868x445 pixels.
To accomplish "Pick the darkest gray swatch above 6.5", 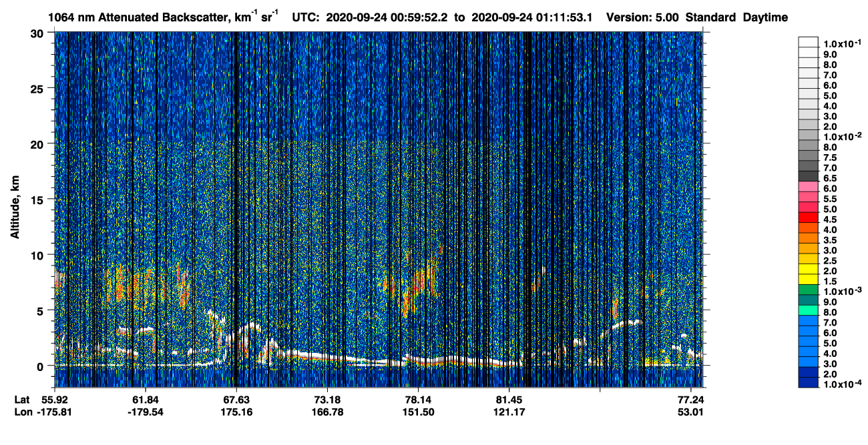I will (x=808, y=176).
